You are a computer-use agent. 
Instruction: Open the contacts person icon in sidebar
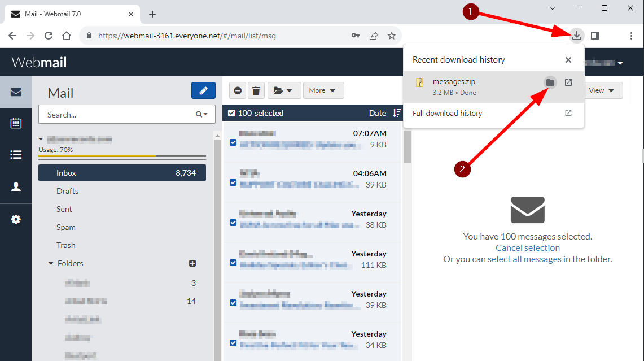(16, 186)
